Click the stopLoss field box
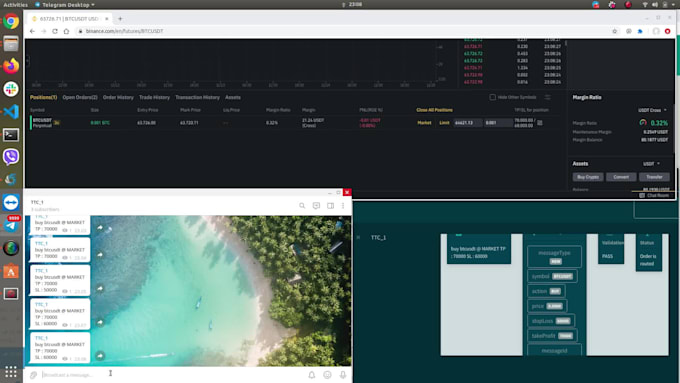The height and width of the screenshot is (383, 680). (x=551, y=321)
